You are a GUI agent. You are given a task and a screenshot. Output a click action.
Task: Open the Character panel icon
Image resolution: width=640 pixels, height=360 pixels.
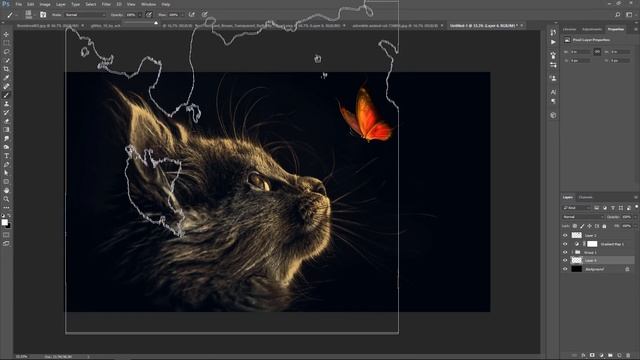pyautogui.click(x=553, y=92)
